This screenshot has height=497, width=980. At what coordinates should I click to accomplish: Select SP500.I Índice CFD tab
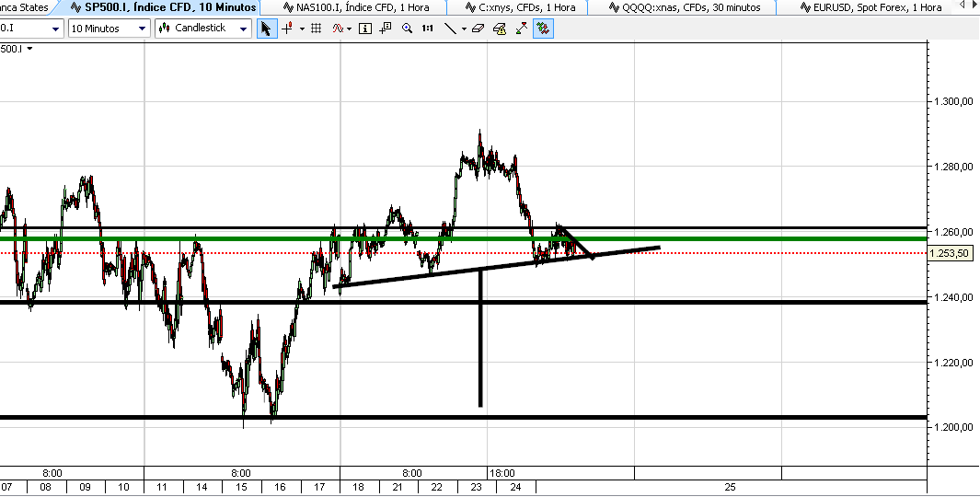point(163,7)
